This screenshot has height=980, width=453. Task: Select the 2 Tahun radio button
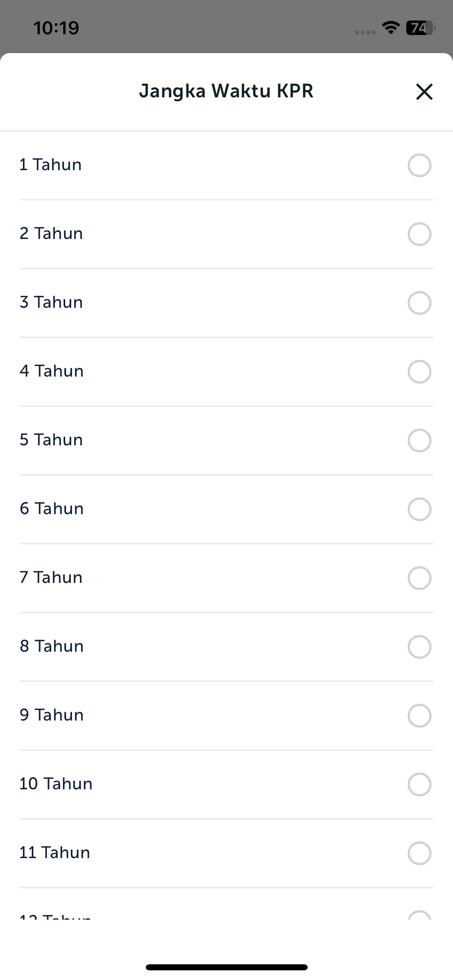point(419,234)
